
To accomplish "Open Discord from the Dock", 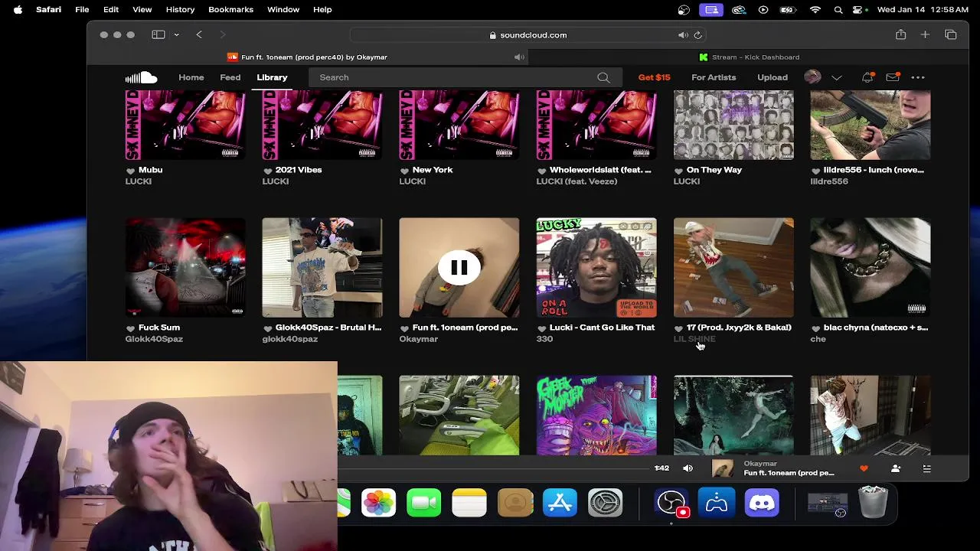I will pos(762,503).
